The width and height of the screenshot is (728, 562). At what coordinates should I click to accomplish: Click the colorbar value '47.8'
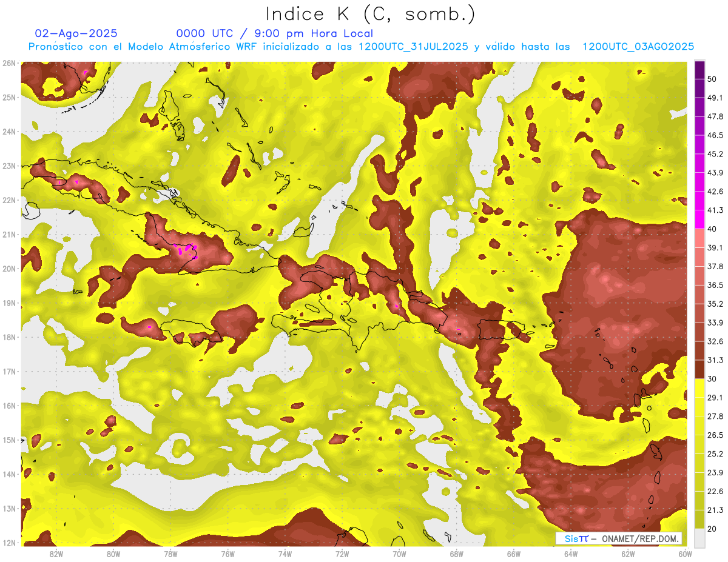715,116
